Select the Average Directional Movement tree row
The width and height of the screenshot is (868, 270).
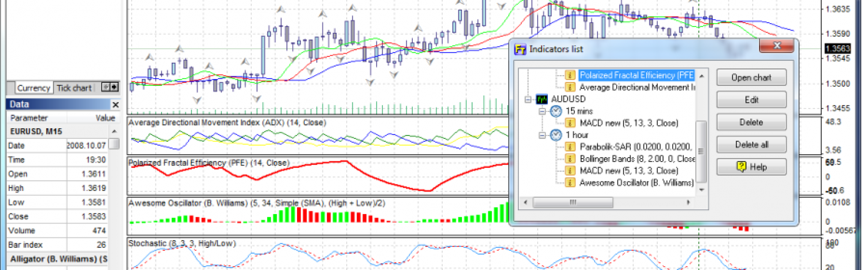[637, 87]
